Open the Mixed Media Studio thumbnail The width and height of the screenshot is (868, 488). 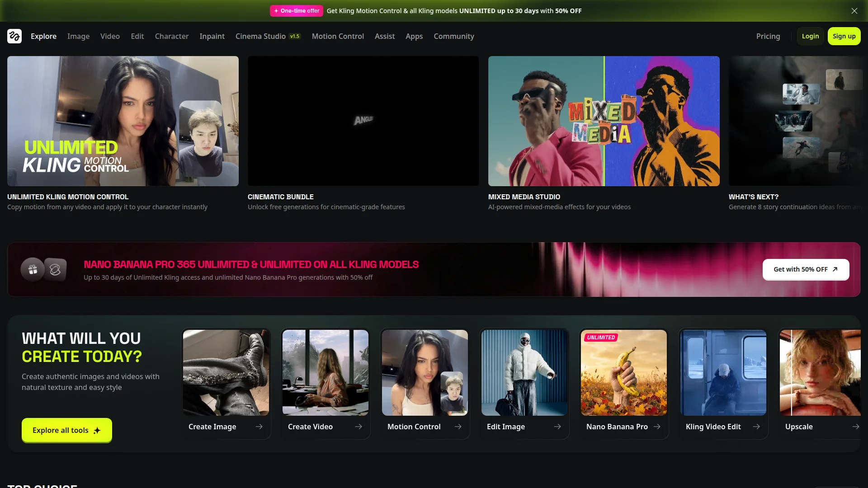(604, 121)
